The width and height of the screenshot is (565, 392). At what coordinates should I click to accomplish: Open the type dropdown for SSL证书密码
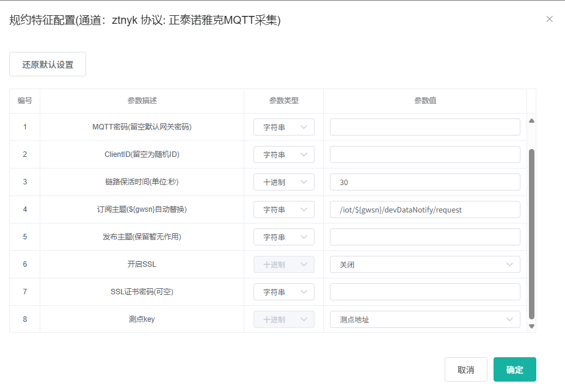(284, 292)
